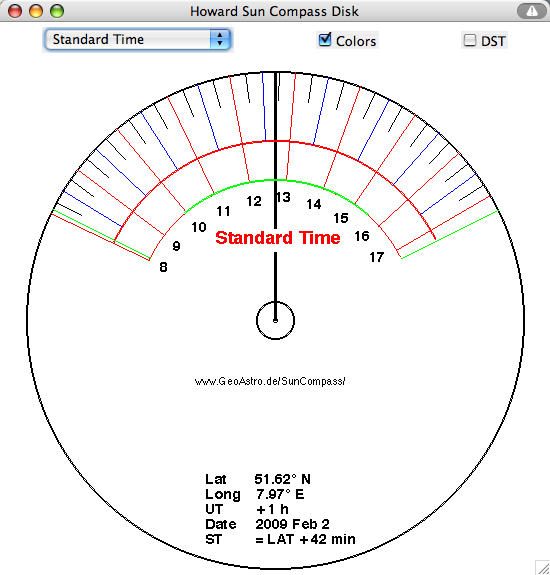Click hour number 15 on the compass
This screenshot has width=550, height=575.
pos(341,218)
